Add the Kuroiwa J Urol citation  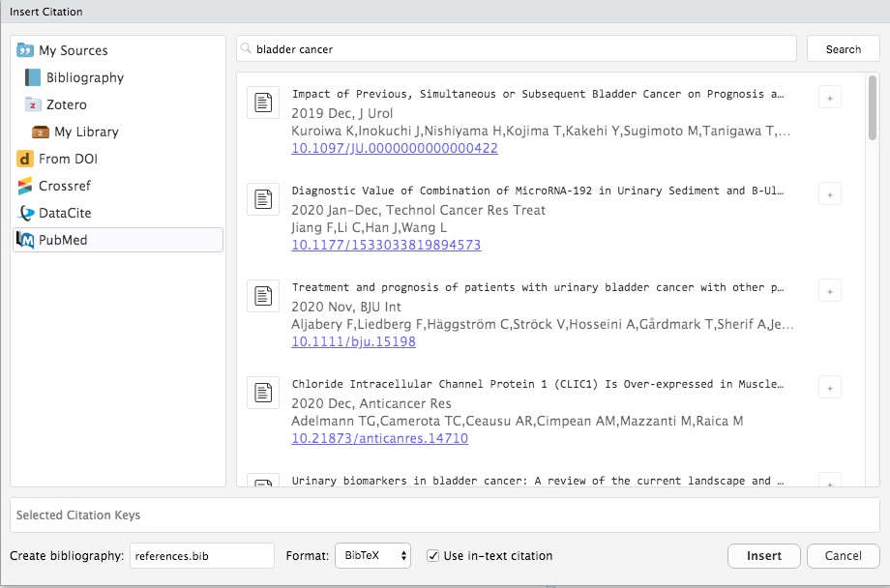[829, 97]
